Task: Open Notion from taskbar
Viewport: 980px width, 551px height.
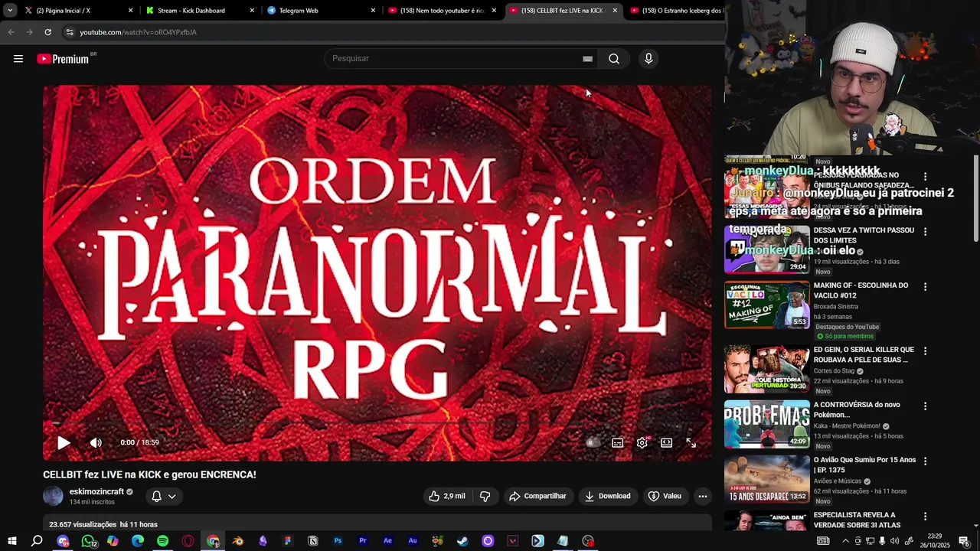Action: pos(312,541)
